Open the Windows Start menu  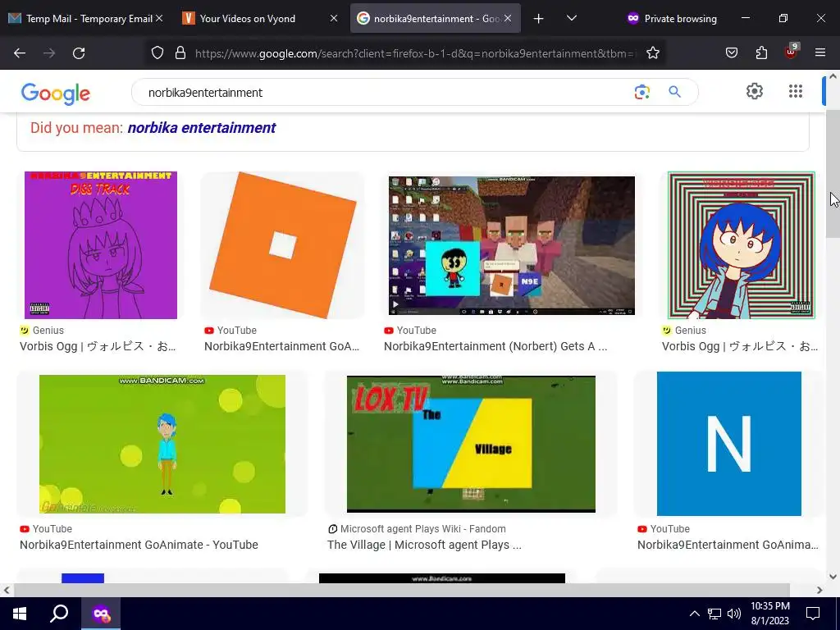(20, 614)
